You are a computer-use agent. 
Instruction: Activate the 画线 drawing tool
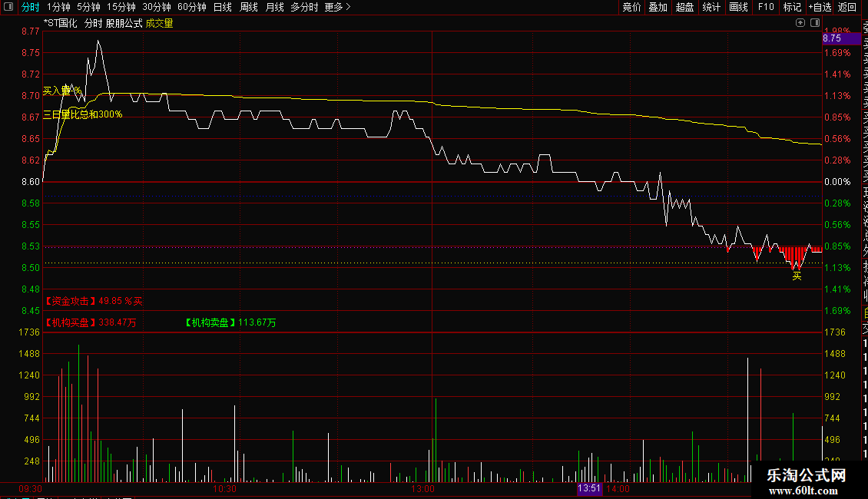(x=738, y=7)
